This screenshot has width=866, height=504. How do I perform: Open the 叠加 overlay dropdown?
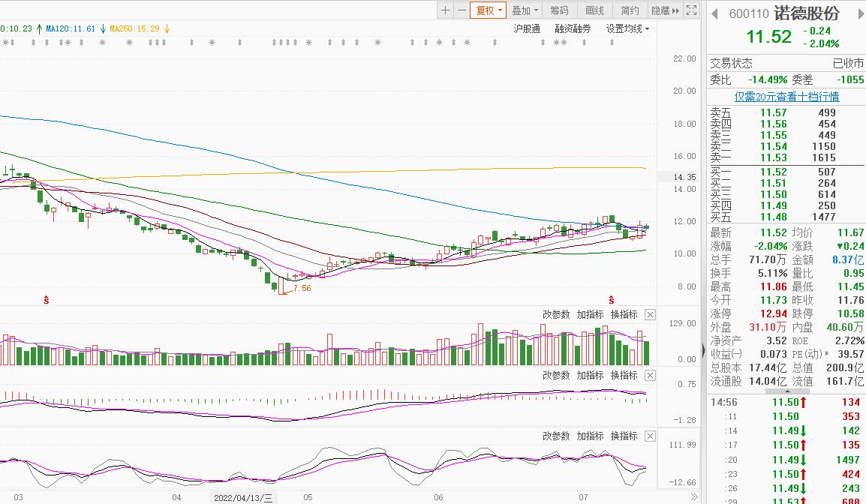click(525, 10)
